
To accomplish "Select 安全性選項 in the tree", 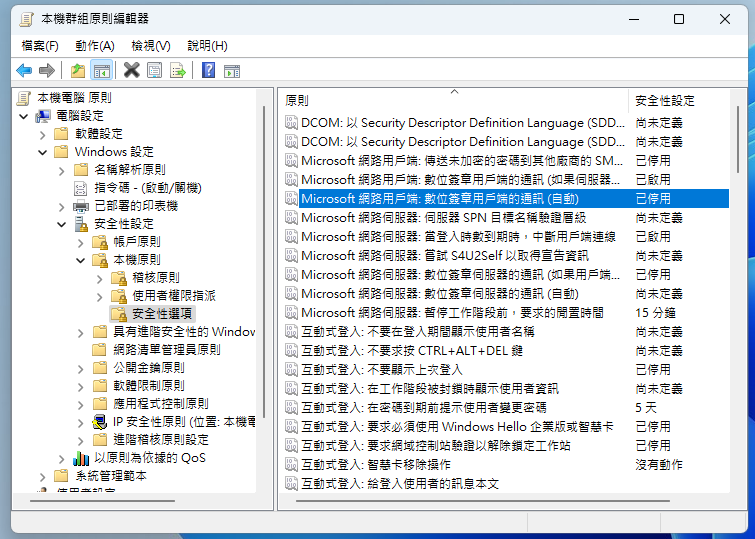I will coord(162,314).
